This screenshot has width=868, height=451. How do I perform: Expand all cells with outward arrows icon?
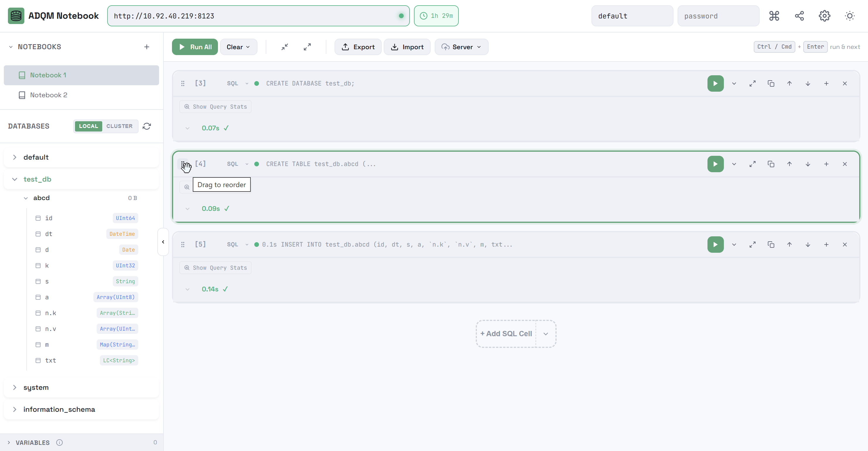click(x=307, y=47)
